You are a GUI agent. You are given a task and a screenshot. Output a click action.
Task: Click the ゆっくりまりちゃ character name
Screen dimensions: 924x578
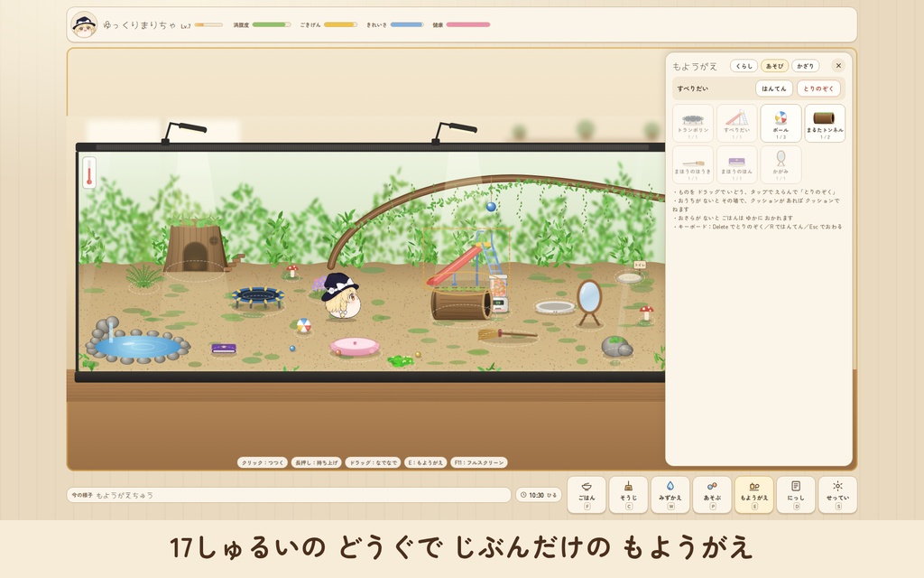139,24
